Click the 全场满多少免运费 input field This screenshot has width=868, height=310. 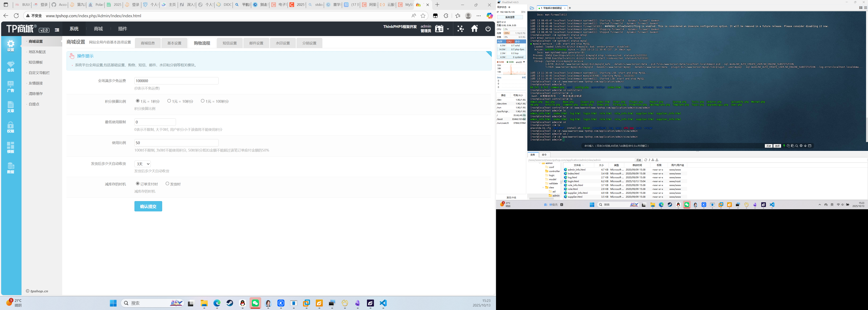pos(176,81)
